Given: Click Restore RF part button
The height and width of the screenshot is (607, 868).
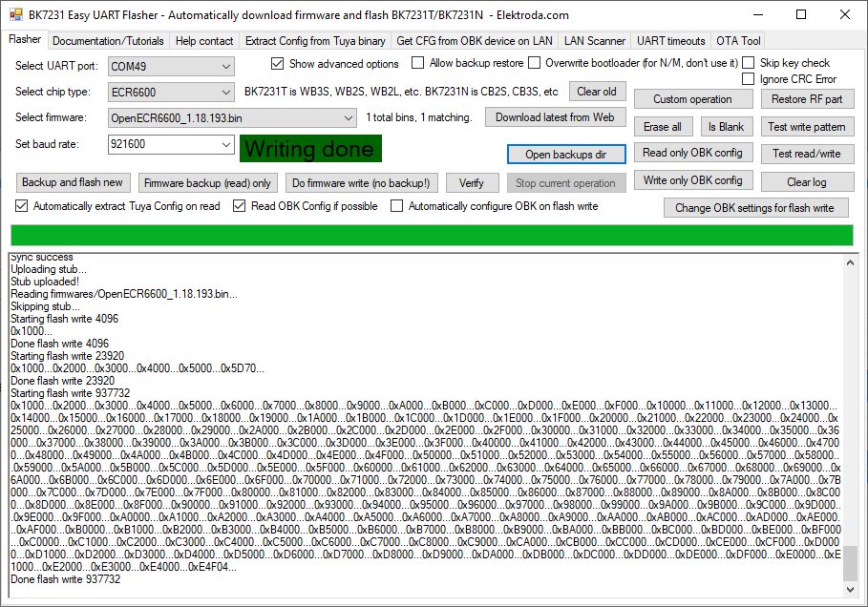Looking at the screenshot, I should tap(807, 99).
